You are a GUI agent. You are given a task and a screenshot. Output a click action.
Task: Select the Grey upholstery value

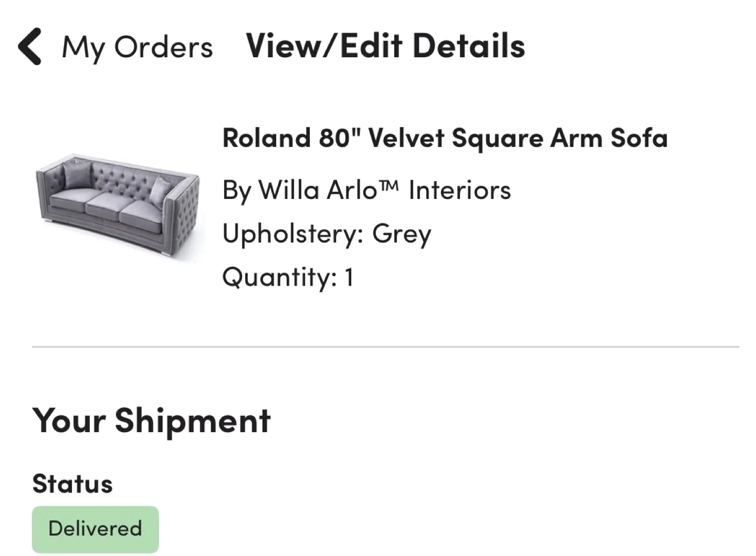(x=402, y=234)
